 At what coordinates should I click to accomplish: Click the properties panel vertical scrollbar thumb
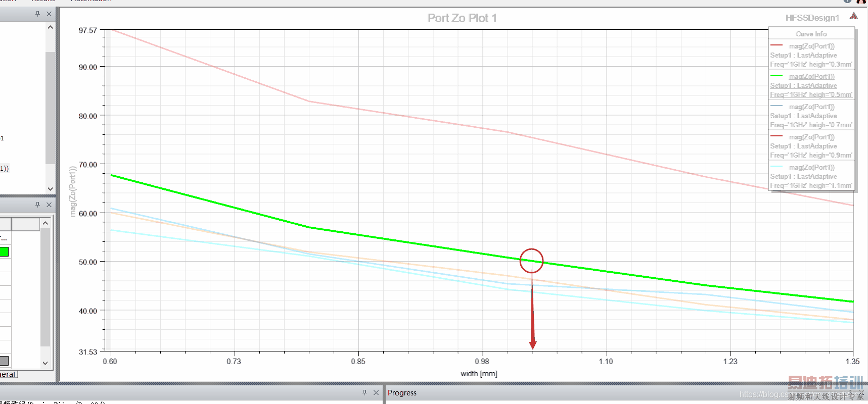click(45, 287)
